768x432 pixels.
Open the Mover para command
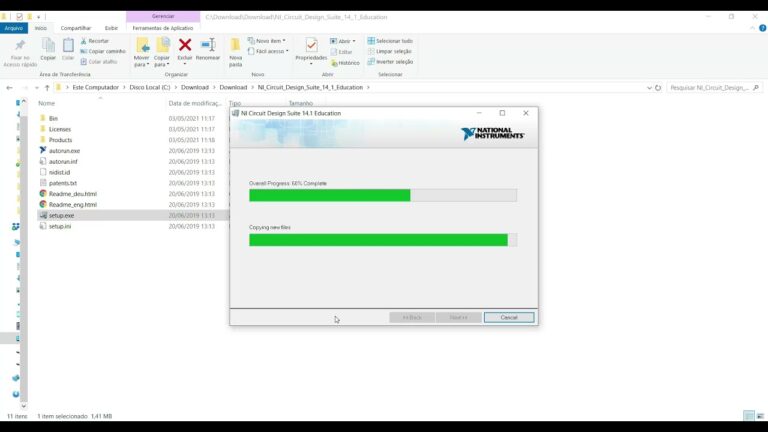[142, 52]
